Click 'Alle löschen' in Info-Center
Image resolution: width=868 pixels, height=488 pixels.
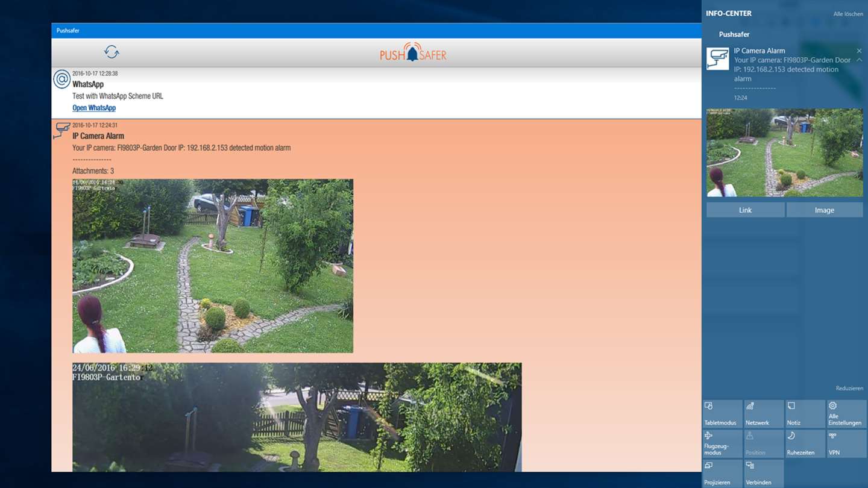[848, 14]
